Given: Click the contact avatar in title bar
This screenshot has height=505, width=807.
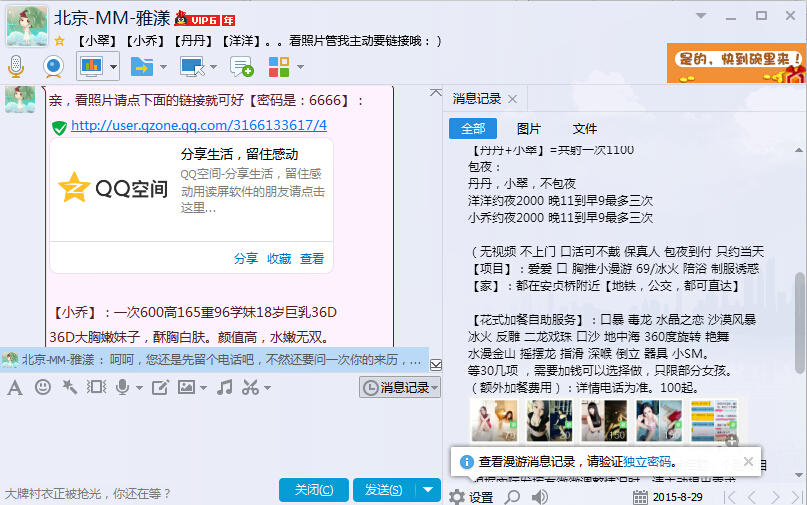Looking at the screenshot, I should pos(27,25).
